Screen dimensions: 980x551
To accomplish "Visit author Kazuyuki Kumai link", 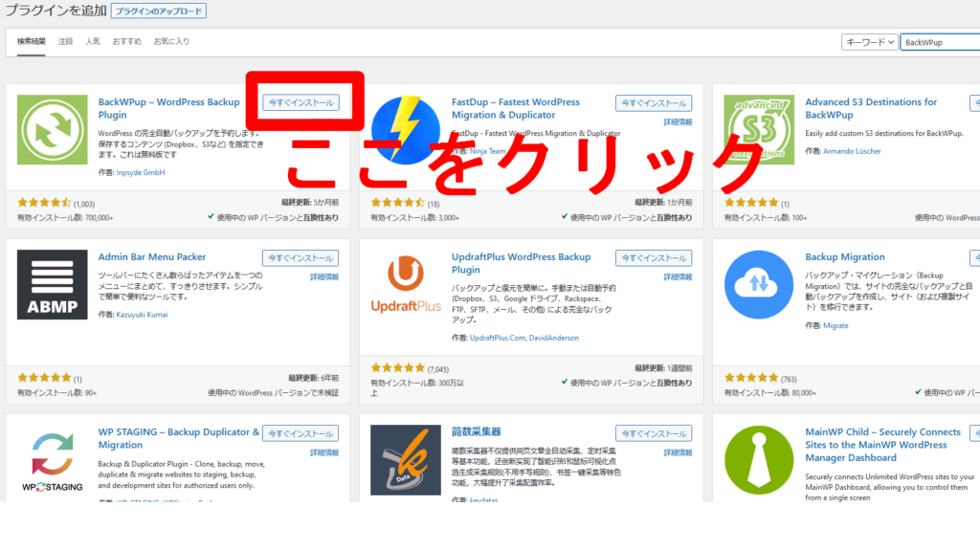I will pyautogui.click(x=142, y=315).
